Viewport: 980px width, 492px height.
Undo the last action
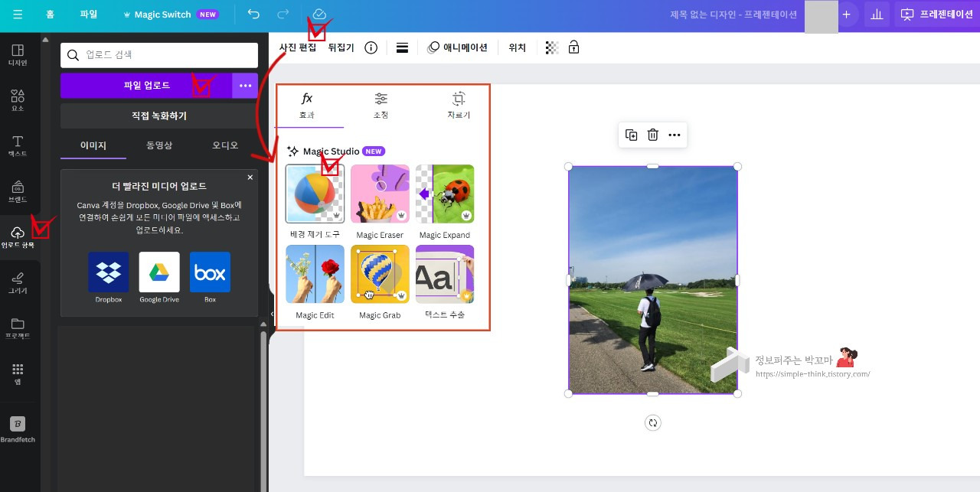(x=253, y=15)
